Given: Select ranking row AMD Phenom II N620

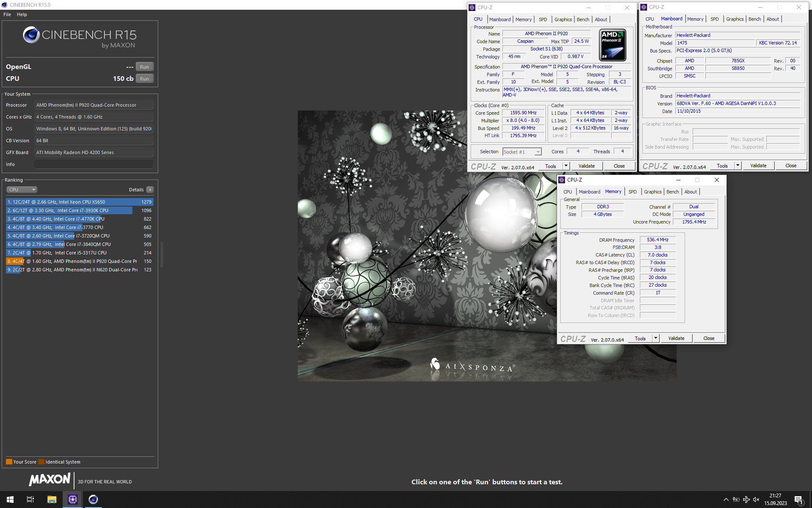Looking at the screenshot, I should 80,270.
